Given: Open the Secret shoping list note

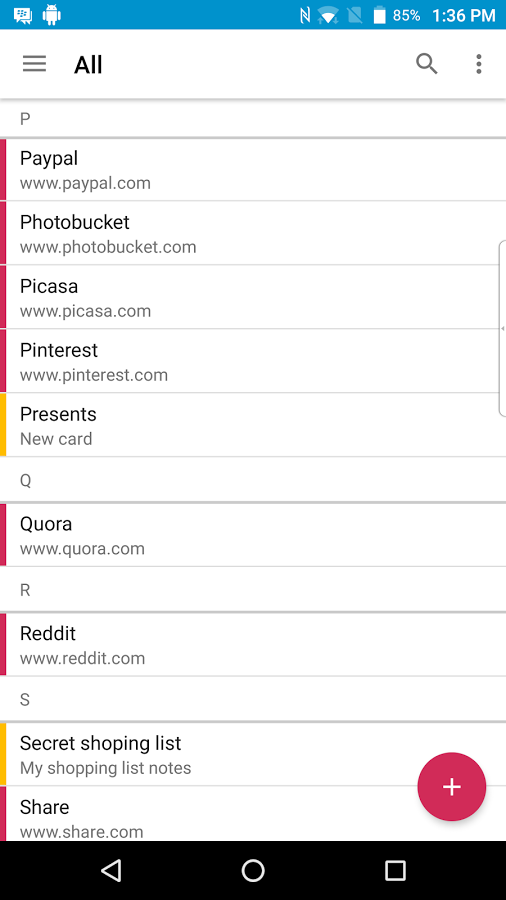Looking at the screenshot, I should pos(253,754).
